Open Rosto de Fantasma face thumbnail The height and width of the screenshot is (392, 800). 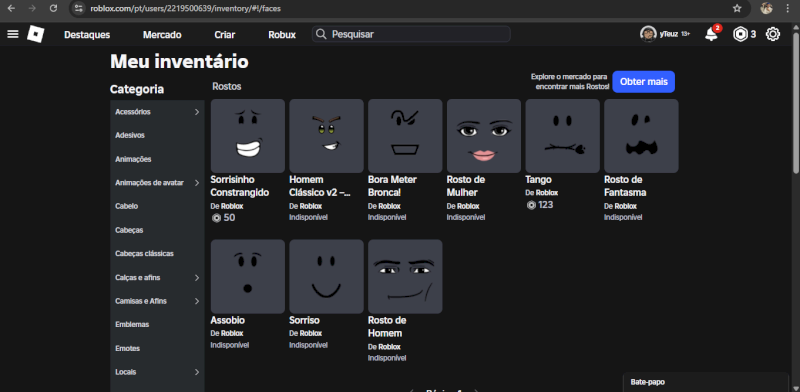tap(641, 136)
